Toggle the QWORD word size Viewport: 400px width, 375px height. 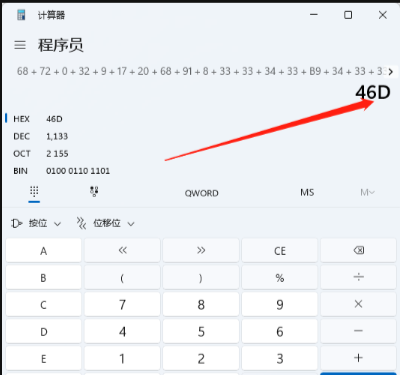pos(202,193)
